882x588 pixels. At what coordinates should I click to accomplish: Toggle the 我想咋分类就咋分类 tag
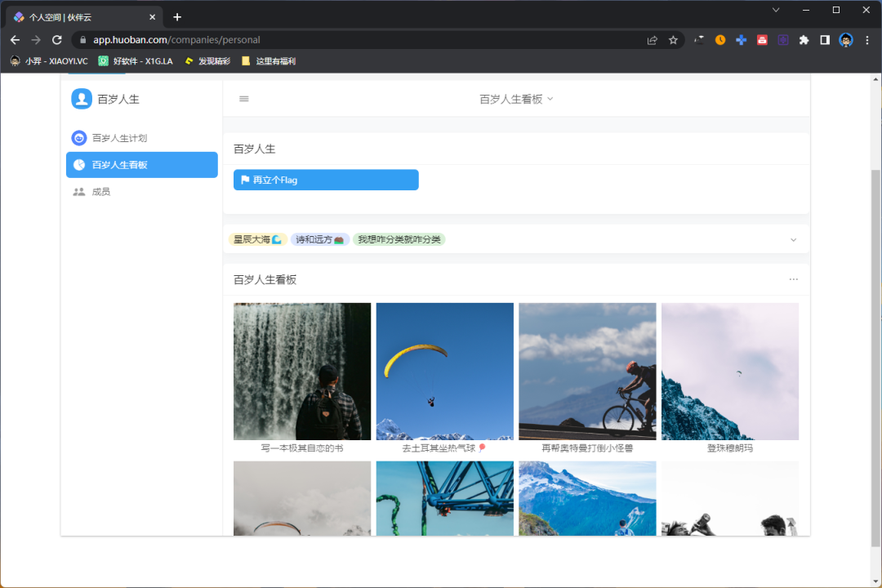pos(399,239)
